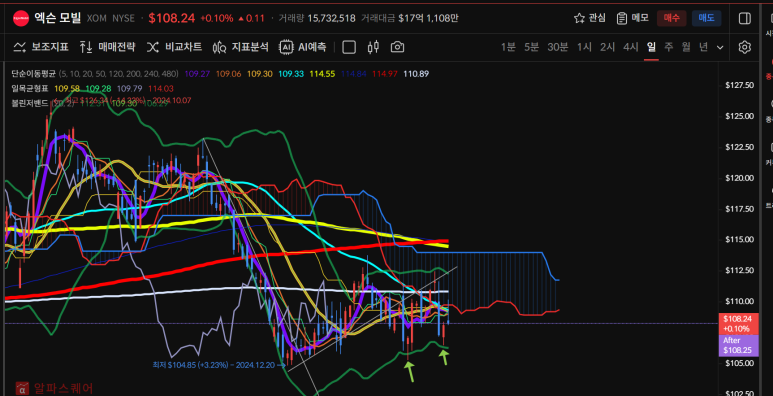Change chart type with candlestick icon

[373, 47]
